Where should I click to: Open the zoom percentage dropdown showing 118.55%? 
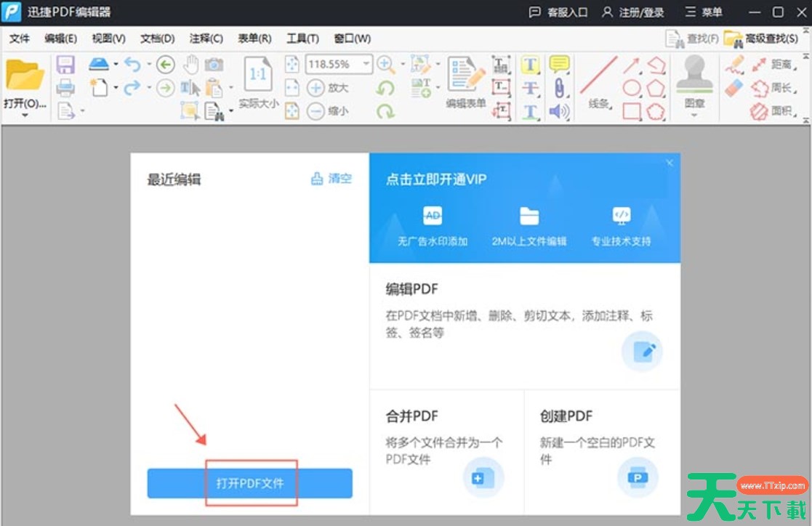point(366,65)
